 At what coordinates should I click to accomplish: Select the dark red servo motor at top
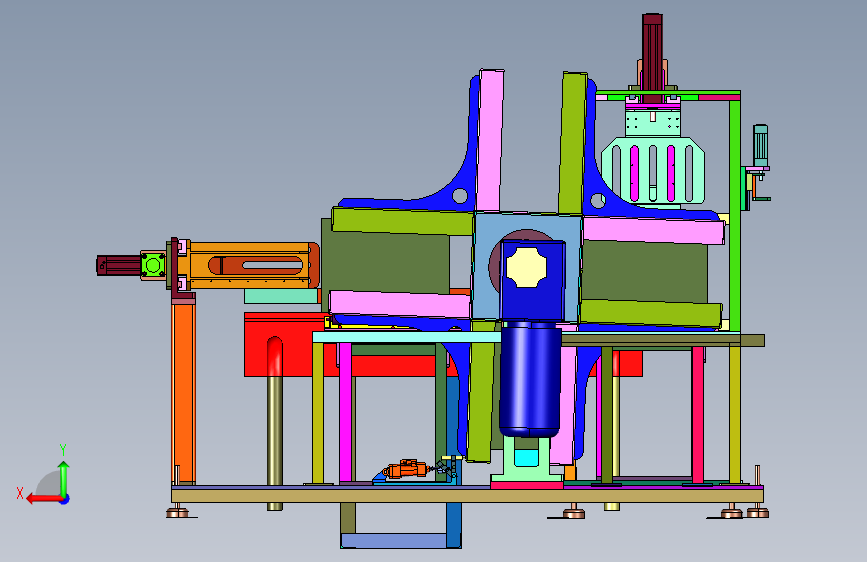point(652,58)
